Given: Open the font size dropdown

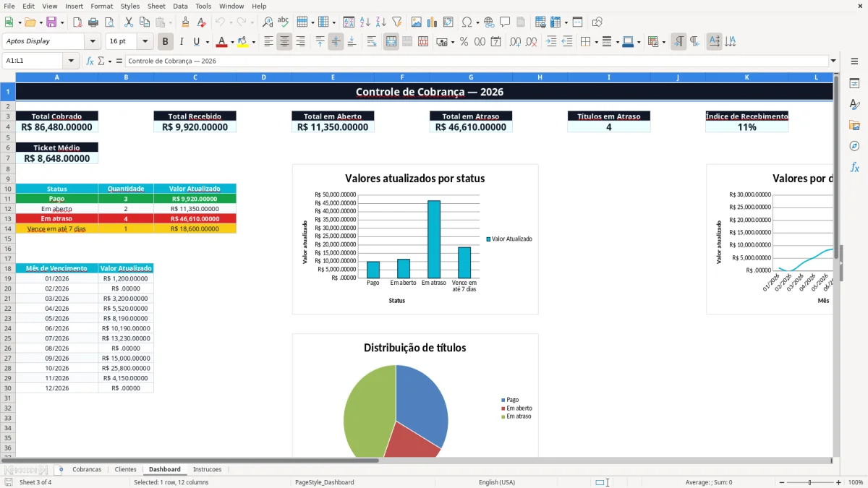Looking at the screenshot, I should pos(145,42).
